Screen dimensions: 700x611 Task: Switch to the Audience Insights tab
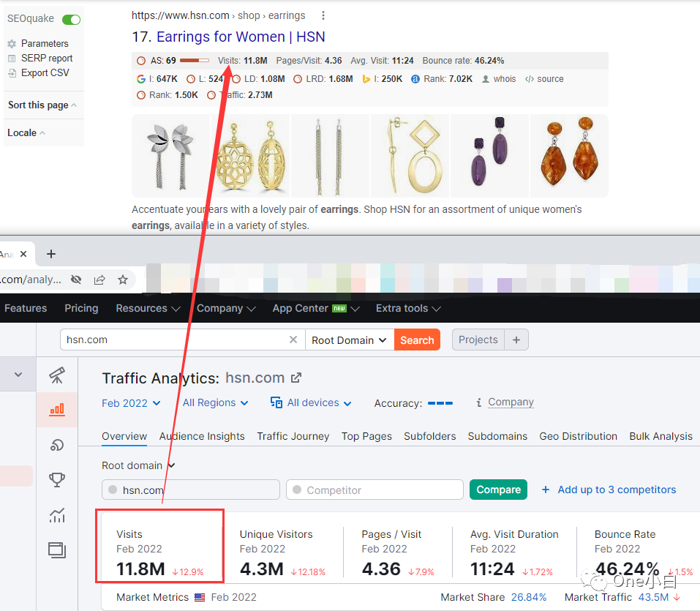(x=202, y=436)
